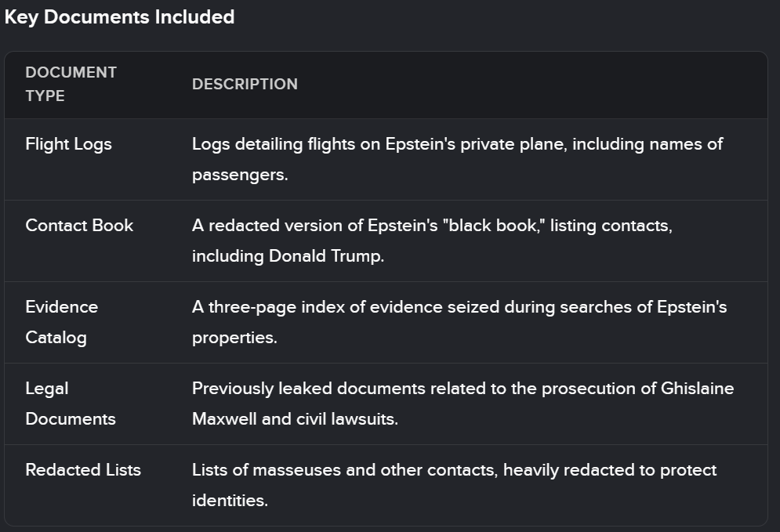Click 'Maxwell and civil lawsuits' text
The height and width of the screenshot is (532, 780).
pos(295,419)
